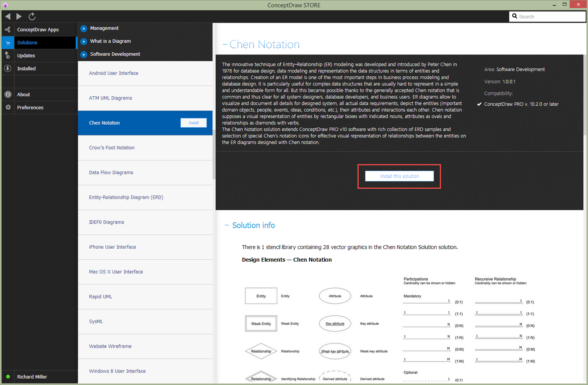Click the Attribute oval shape preview

[x=335, y=296]
